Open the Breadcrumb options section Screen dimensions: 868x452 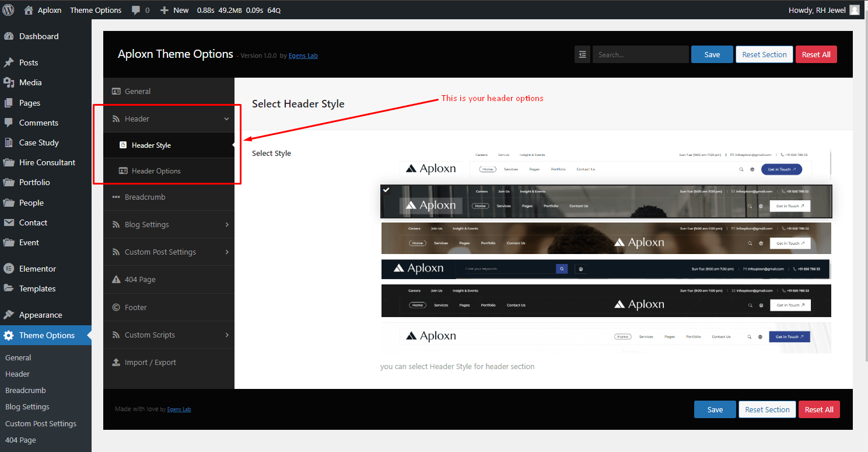169,197
